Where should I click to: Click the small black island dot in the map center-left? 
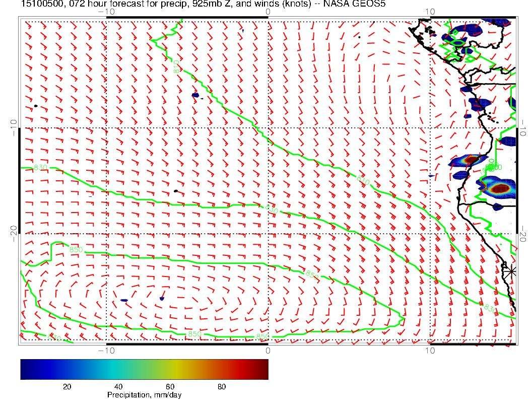click(x=175, y=191)
